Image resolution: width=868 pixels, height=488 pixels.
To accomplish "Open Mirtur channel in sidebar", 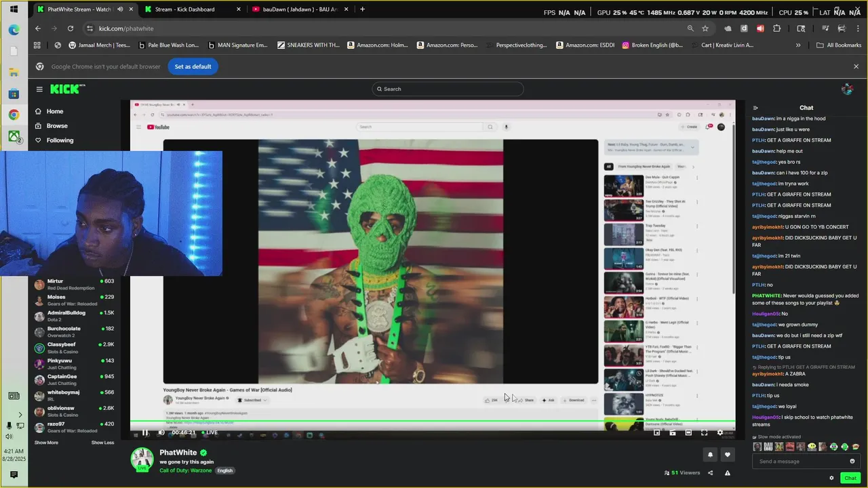I will pos(75,285).
